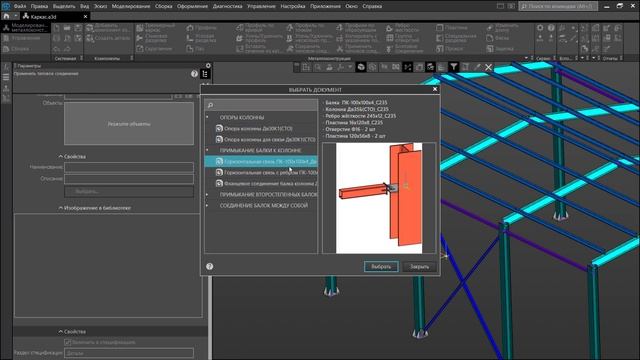Screen dimensions: 640x360
Task: Expand the СОЕДИНЕНИЕ БАЛОК МЕЖДУ СОБОЙ group
Action: pos(207,205)
